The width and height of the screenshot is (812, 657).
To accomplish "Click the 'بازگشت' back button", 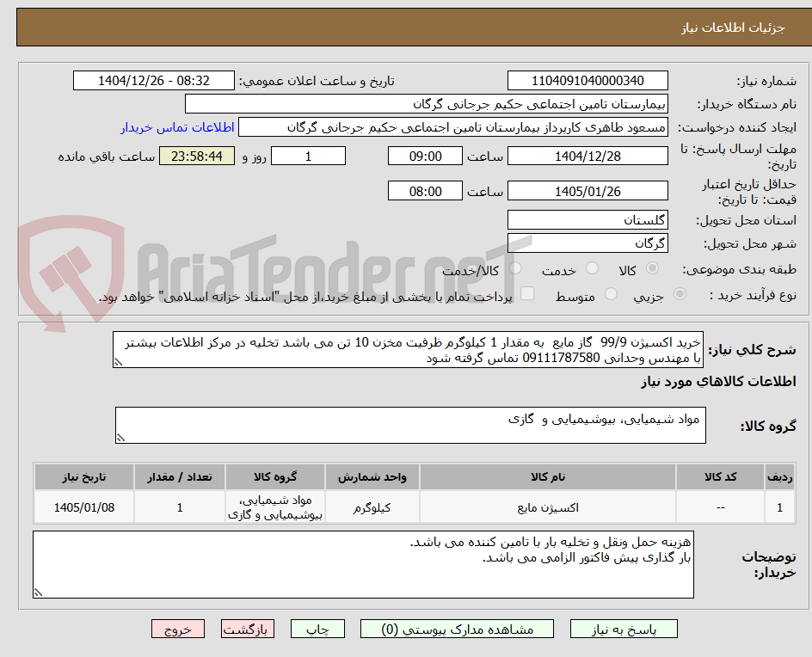I will (248, 629).
